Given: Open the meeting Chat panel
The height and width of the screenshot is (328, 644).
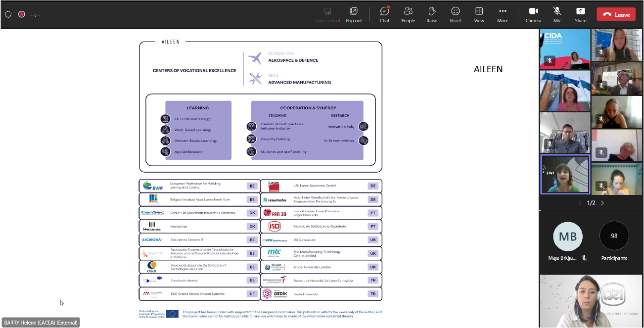Looking at the screenshot, I should 384,14.
